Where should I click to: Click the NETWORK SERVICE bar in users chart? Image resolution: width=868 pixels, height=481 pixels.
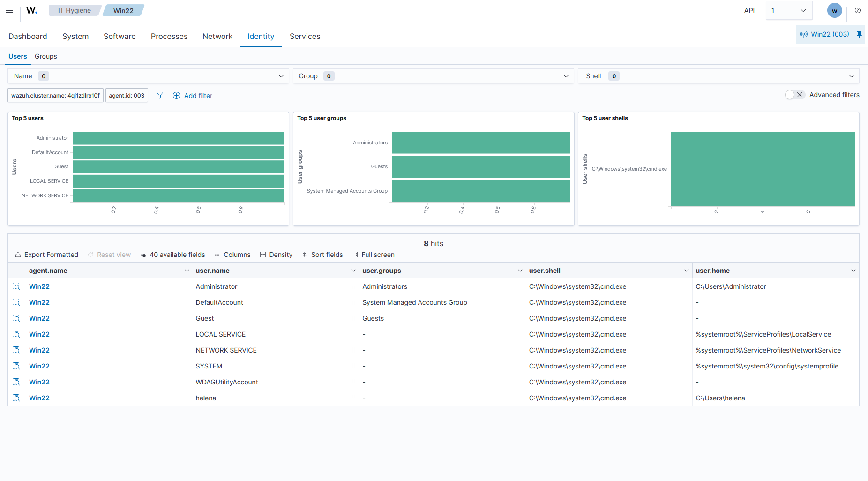coord(179,195)
